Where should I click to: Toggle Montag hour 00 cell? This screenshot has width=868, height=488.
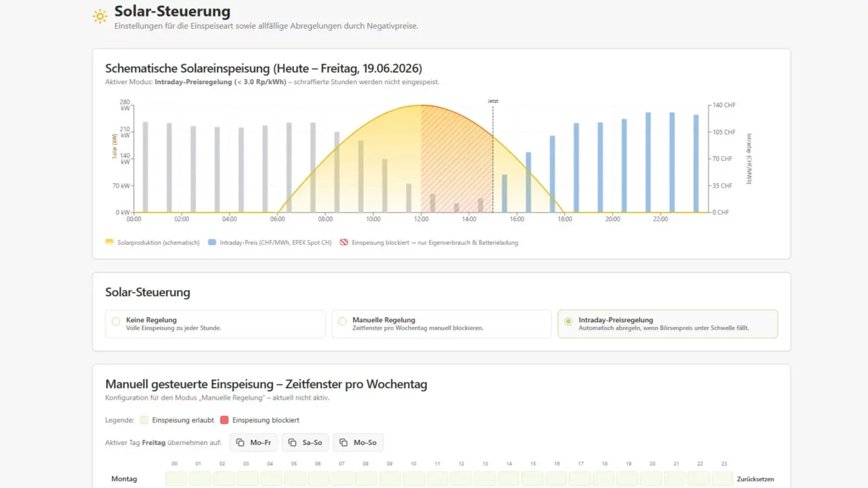click(x=176, y=479)
